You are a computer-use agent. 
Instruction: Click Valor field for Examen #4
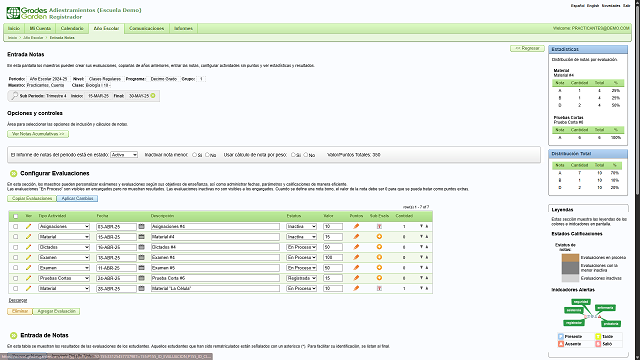[x=333, y=258]
